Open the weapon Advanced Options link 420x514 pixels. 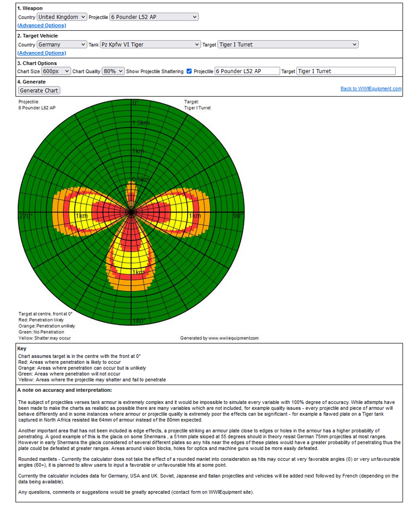pyautogui.click(x=42, y=26)
